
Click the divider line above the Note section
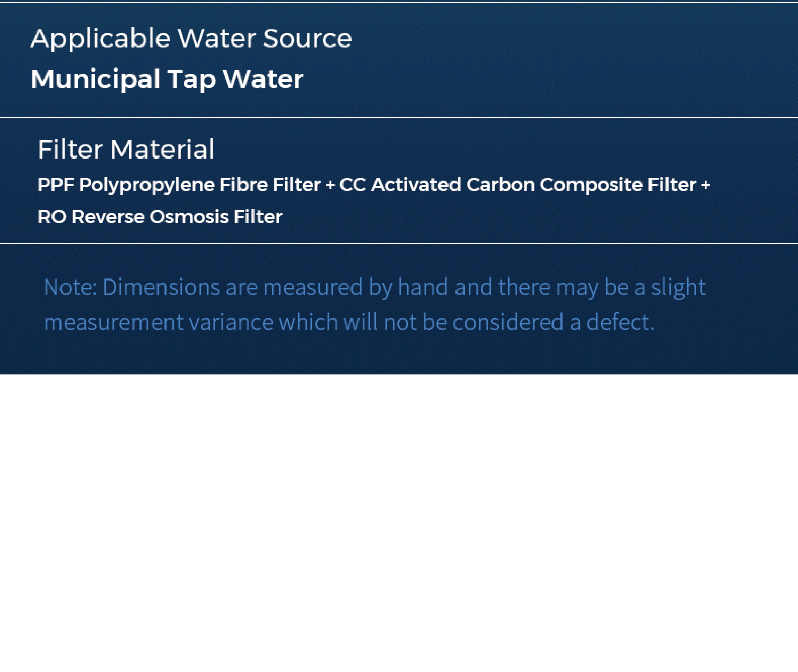pos(399,244)
